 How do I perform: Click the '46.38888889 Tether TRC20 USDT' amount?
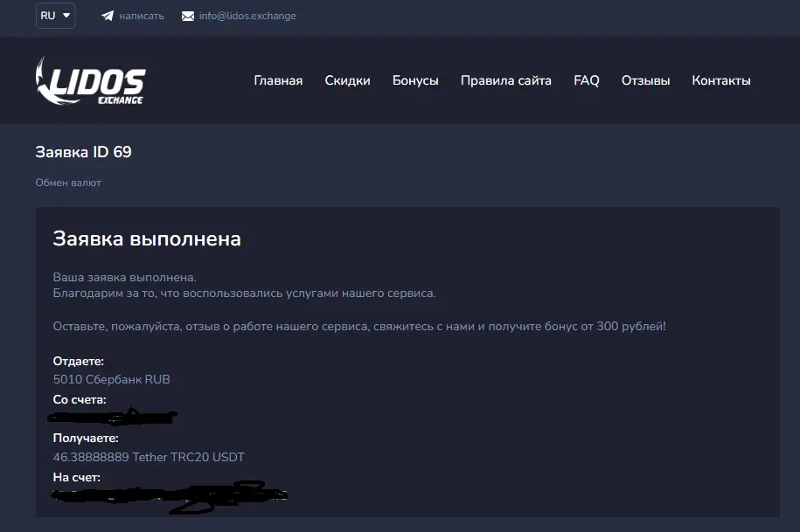[149, 457]
